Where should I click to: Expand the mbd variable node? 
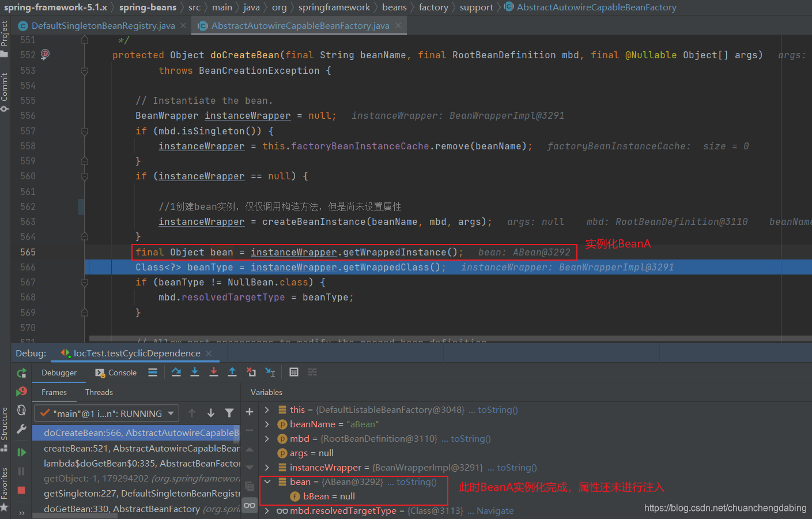(x=267, y=439)
